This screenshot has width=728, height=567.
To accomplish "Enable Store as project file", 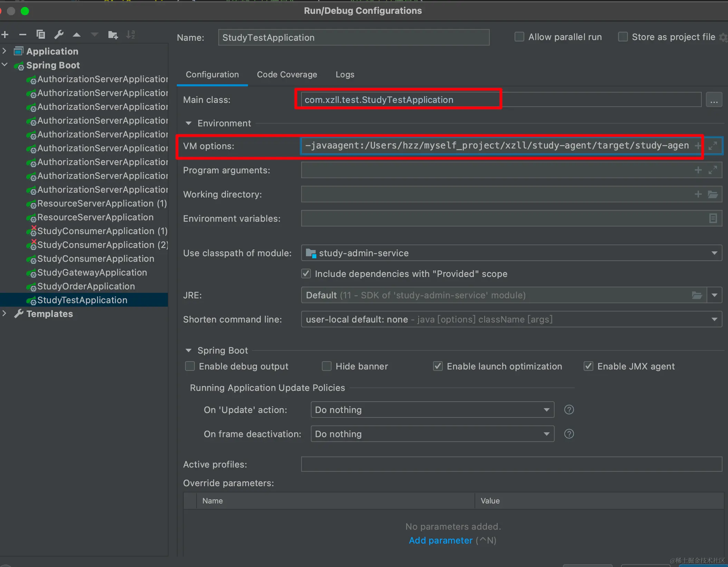I will pyautogui.click(x=623, y=37).
